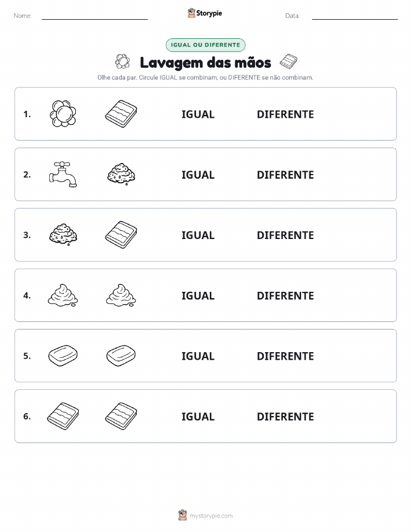Select the water faucet icon in row 2
The image size is (411, 532).
(63, 174)
